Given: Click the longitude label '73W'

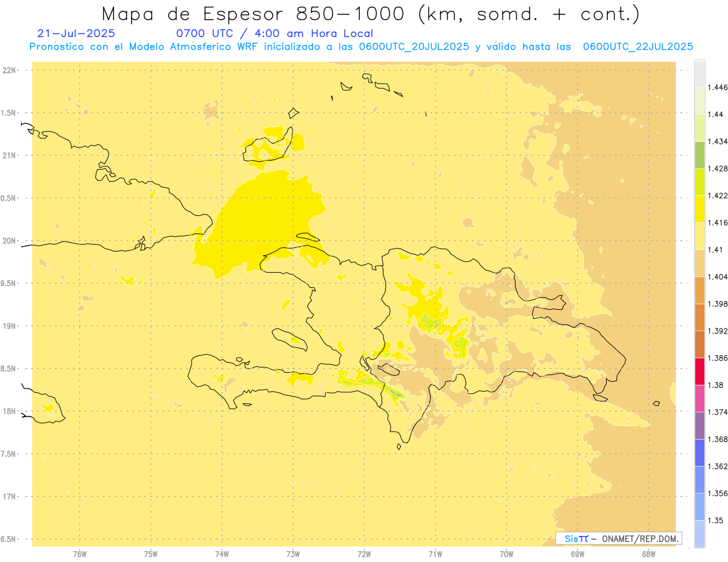Looking at the screenshot, I should pos(293,554).
